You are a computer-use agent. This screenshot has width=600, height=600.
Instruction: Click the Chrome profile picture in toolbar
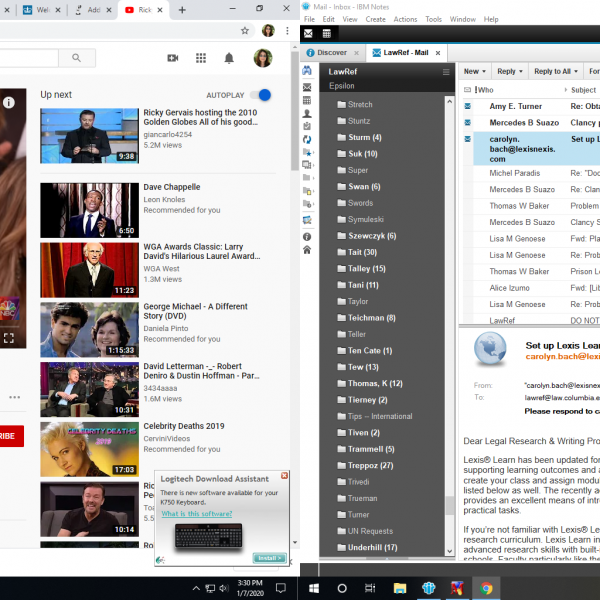tap(268, 31)
